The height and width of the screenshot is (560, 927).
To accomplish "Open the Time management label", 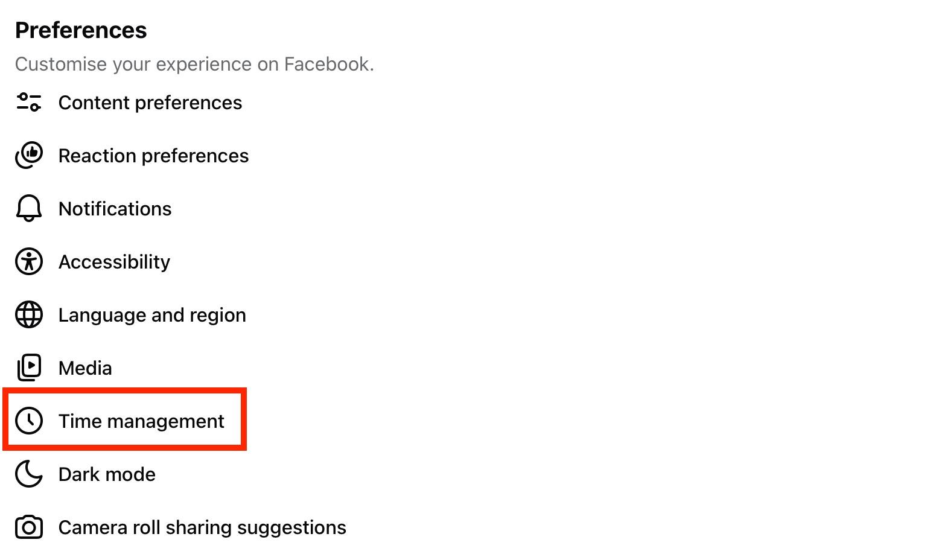I will (x=141, y=421).
